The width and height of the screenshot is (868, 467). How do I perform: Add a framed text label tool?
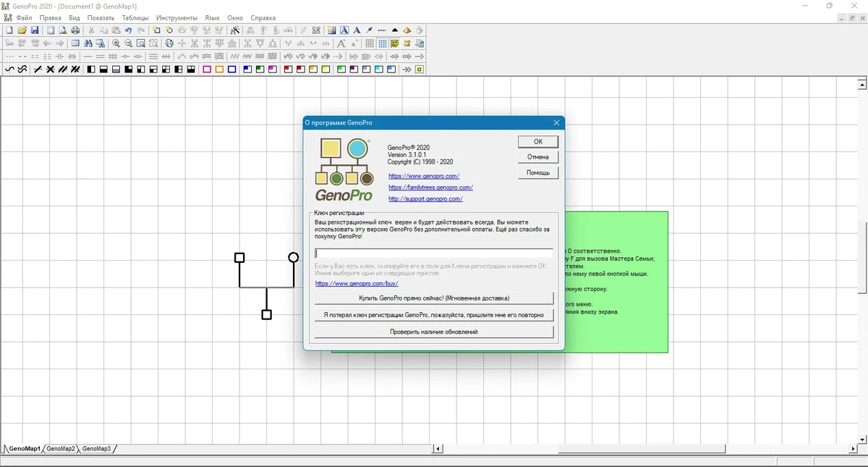(344, 30)
